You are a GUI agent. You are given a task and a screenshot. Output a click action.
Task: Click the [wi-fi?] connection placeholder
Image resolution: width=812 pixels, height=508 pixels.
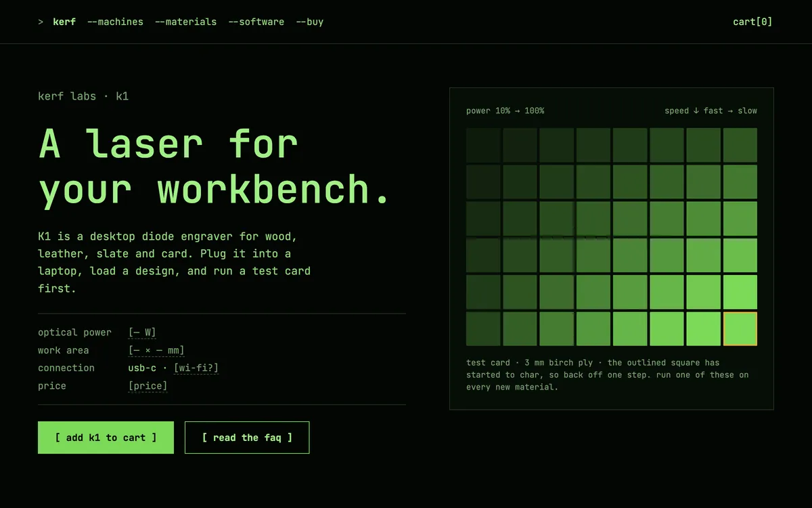[x=196, y=368]
